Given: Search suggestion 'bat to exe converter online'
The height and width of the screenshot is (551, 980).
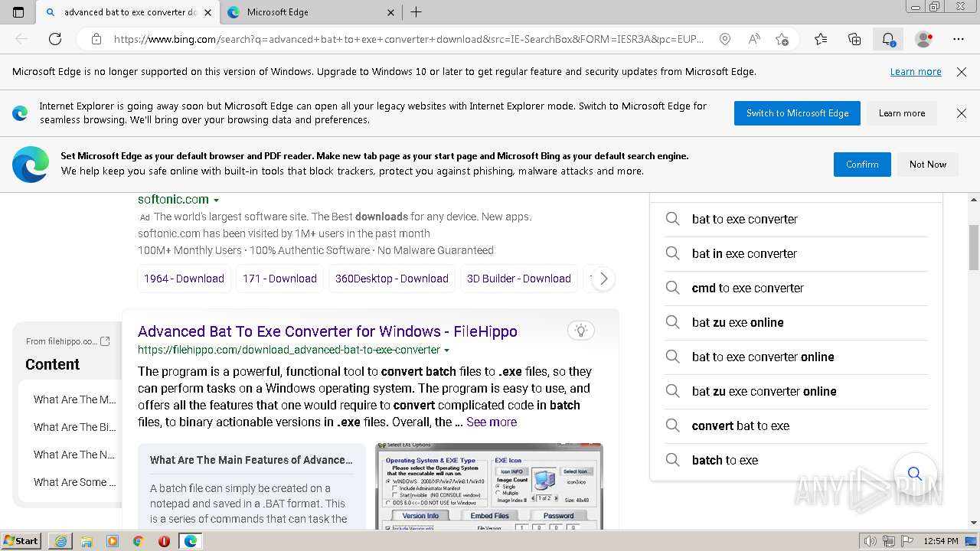Looking at the screenshot, I should pos(796,357).
